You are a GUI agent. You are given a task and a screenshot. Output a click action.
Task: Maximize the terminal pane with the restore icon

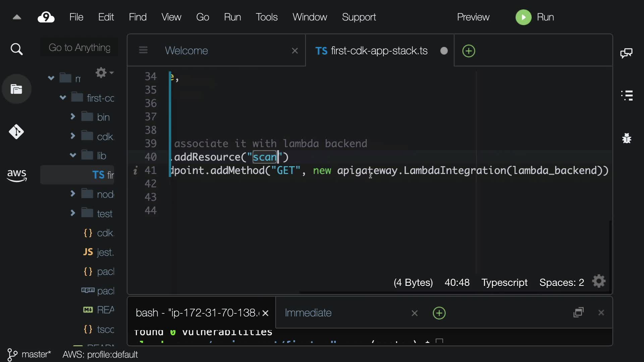(579, 312)
